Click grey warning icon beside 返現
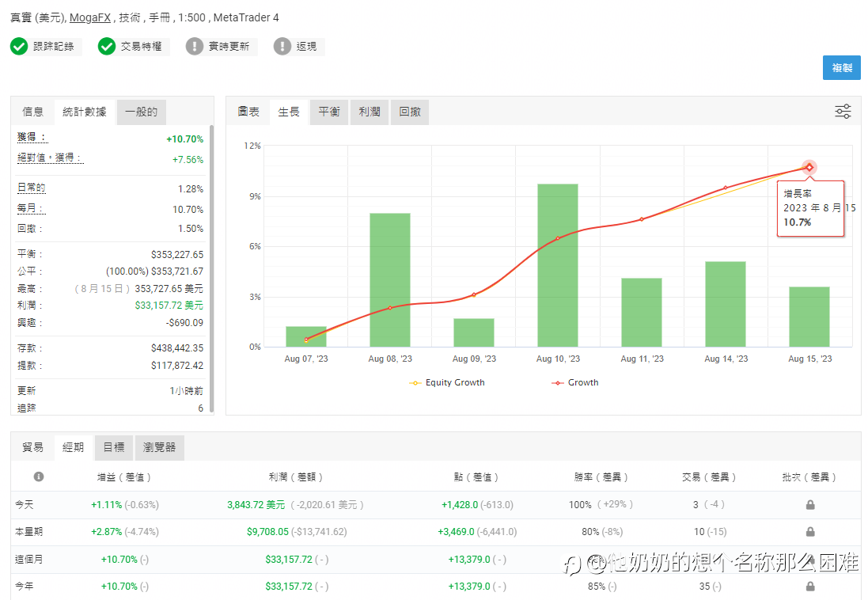The height and width of the screenshot is (600, 868). pos(282,47)
